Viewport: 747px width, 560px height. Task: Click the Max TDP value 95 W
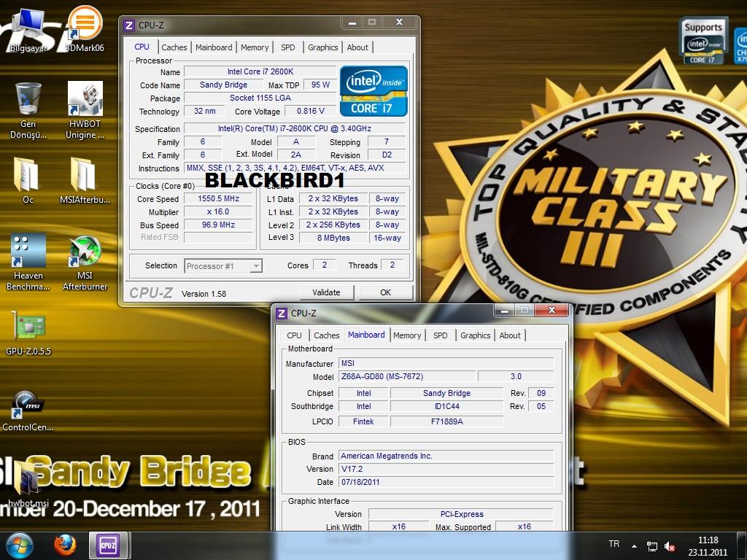click(320, 85)
